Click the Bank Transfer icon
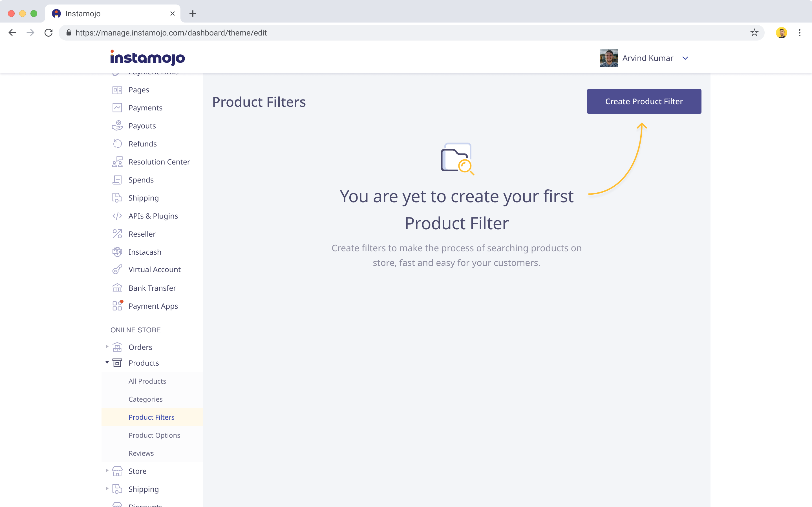 point(116,287)
